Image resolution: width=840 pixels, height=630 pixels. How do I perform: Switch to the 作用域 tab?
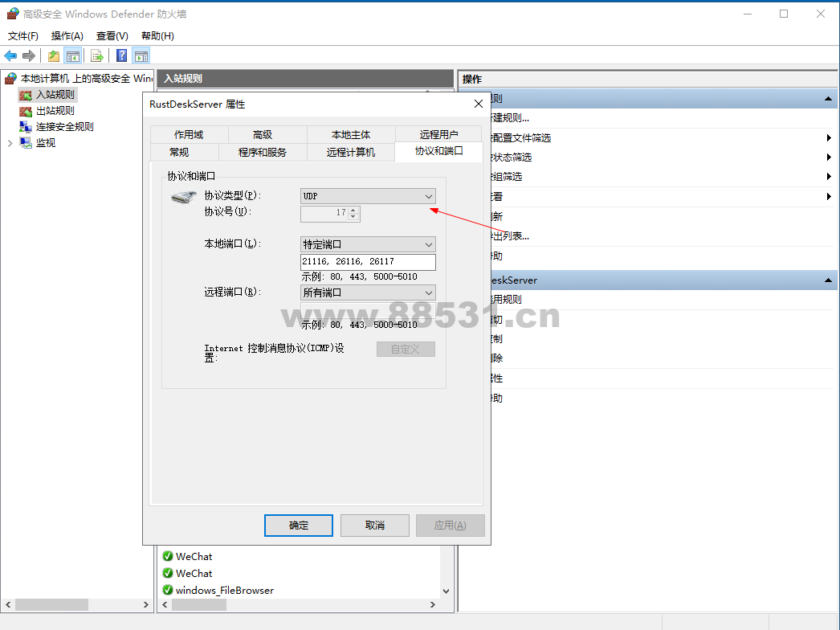pyautogui.click(x=189, y=134)
